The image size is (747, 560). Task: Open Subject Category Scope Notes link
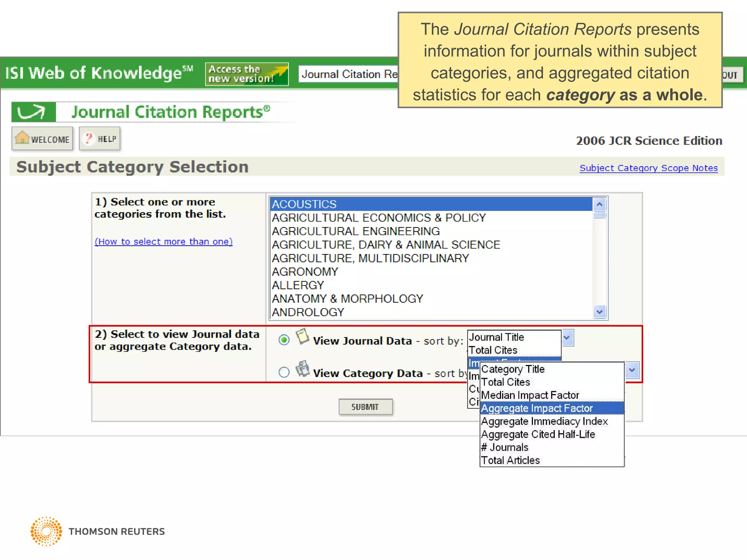tap(649, 168)
